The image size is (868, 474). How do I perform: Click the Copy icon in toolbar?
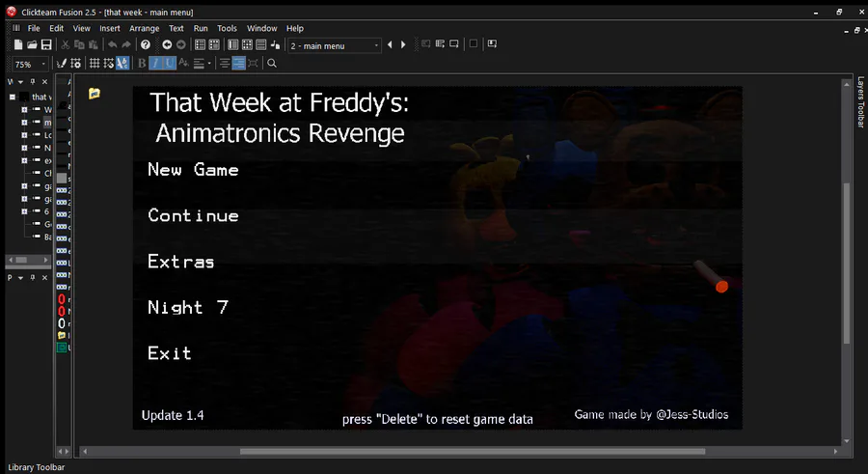tap(79, 45)
